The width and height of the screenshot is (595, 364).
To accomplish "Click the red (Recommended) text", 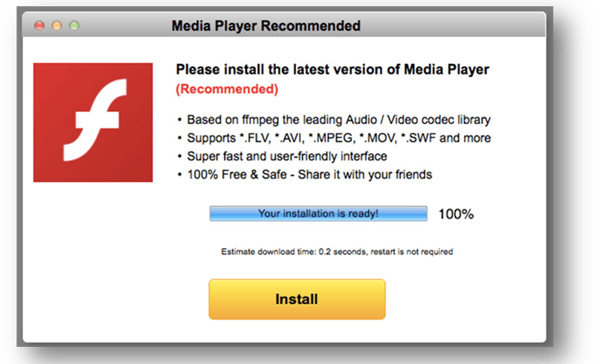I will pyautogui.click(x=227, y=89).
